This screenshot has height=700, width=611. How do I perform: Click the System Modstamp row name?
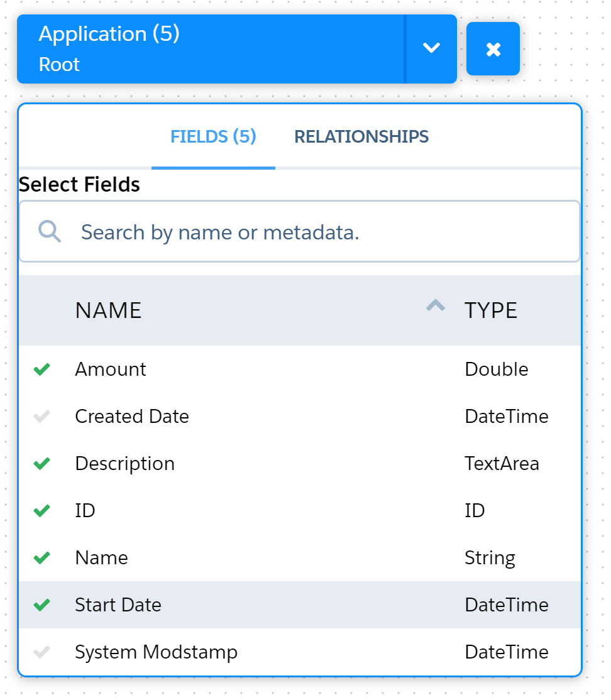click(157, 652)
